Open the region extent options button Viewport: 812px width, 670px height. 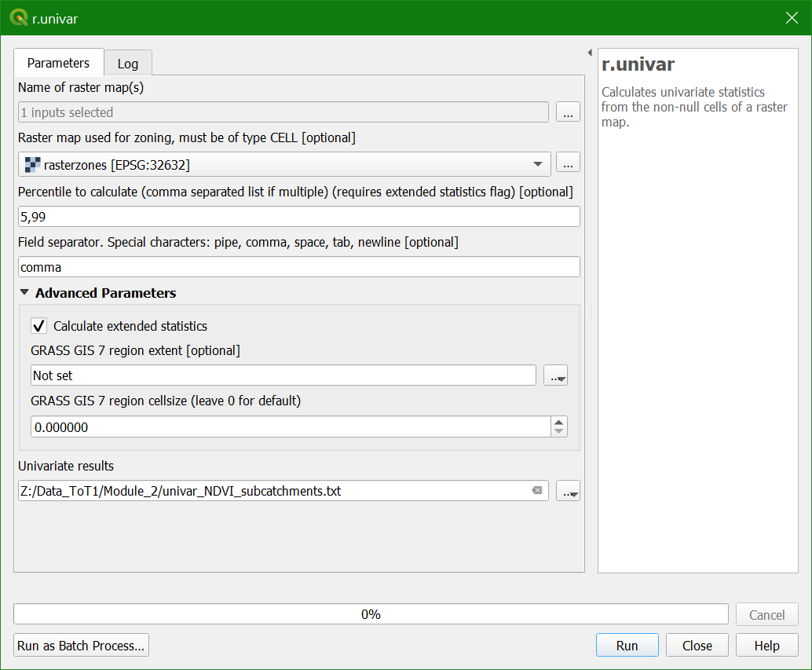click(x=555, y=375)
